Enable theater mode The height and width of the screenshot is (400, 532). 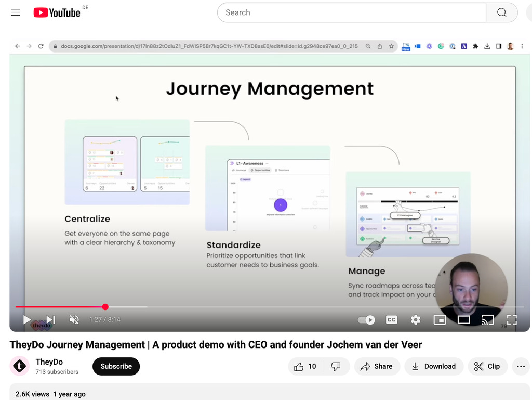[463, 320]
